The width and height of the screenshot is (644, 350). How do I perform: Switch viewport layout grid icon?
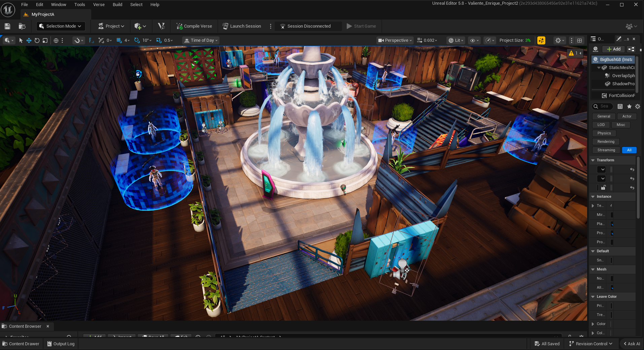(x=579, y=40)
